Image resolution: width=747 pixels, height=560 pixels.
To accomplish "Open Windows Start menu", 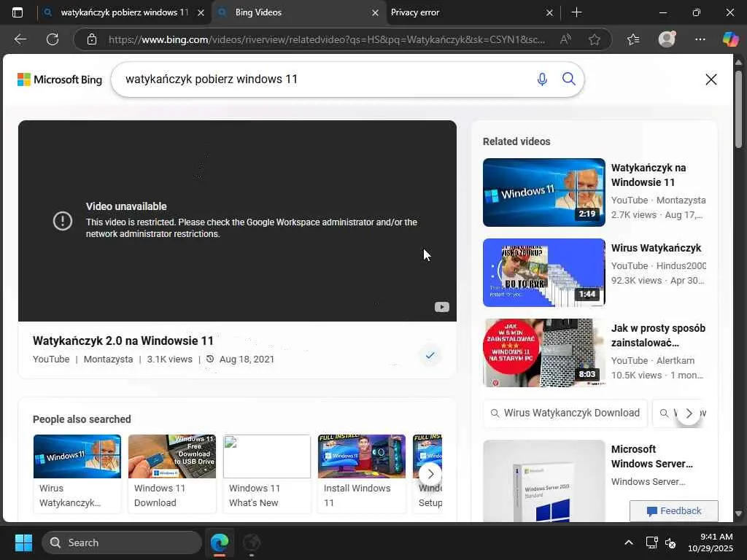I will (x=23, y=542).
